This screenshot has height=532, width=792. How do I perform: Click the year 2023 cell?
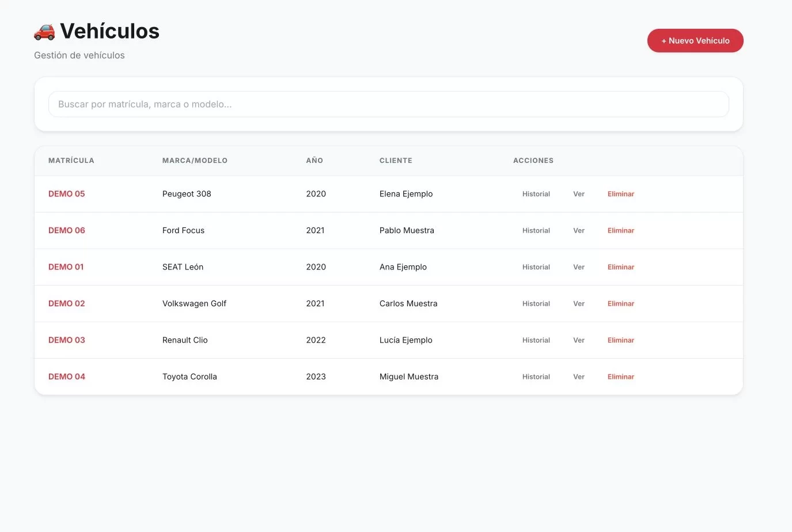click(316, 377)
